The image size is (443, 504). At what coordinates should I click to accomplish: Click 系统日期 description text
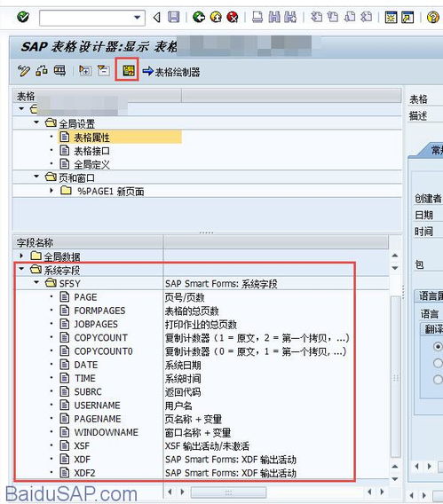tap(183, 365)
